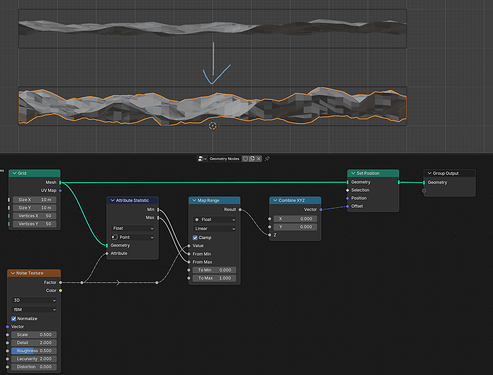Click the empty socket on Group Output node
This screenshot has width=493, height=375.
pos(424,191)
